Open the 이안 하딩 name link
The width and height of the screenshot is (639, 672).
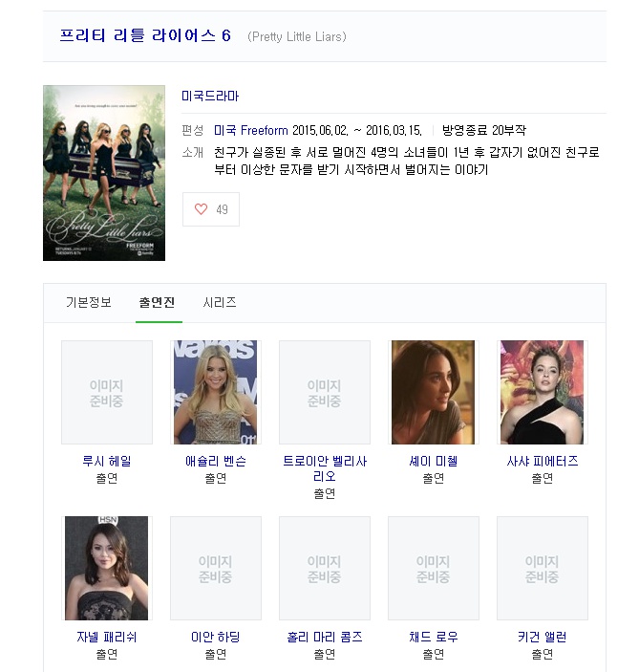pos(216,637)
